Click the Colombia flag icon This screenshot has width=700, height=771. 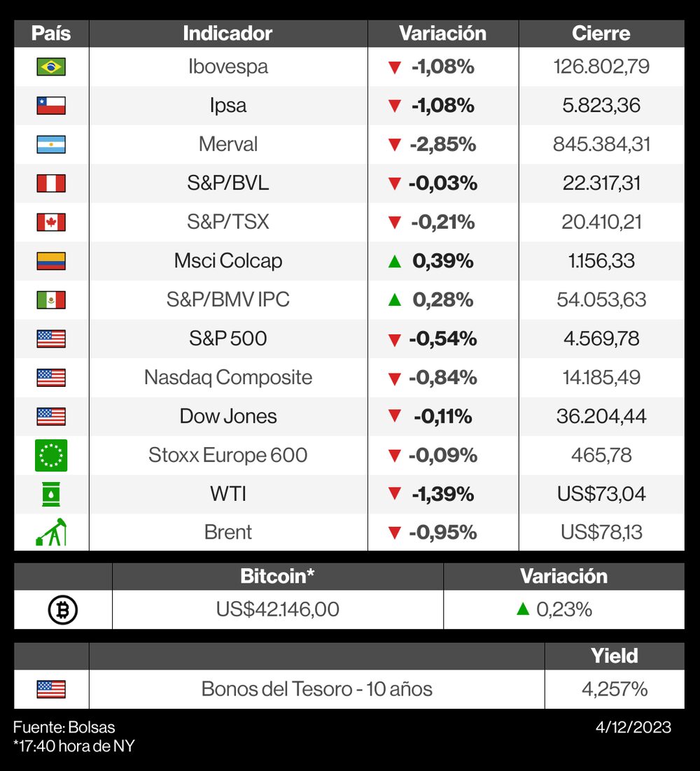51,261
